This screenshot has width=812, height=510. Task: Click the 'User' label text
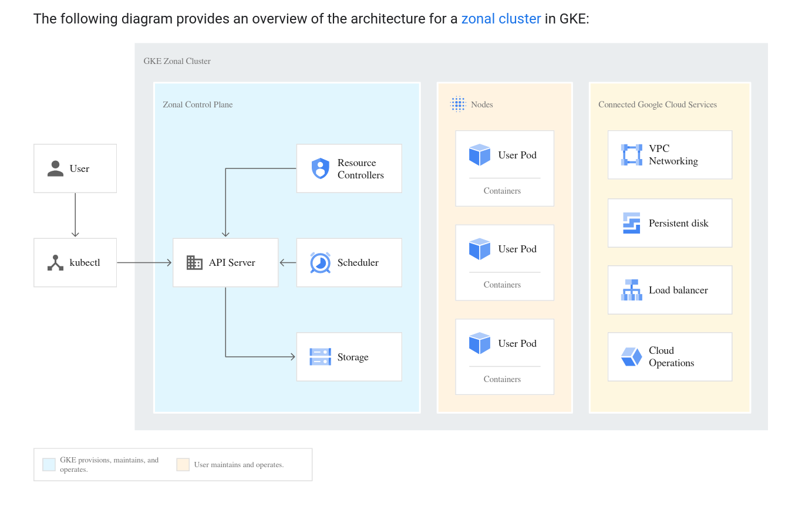[79, 168]
